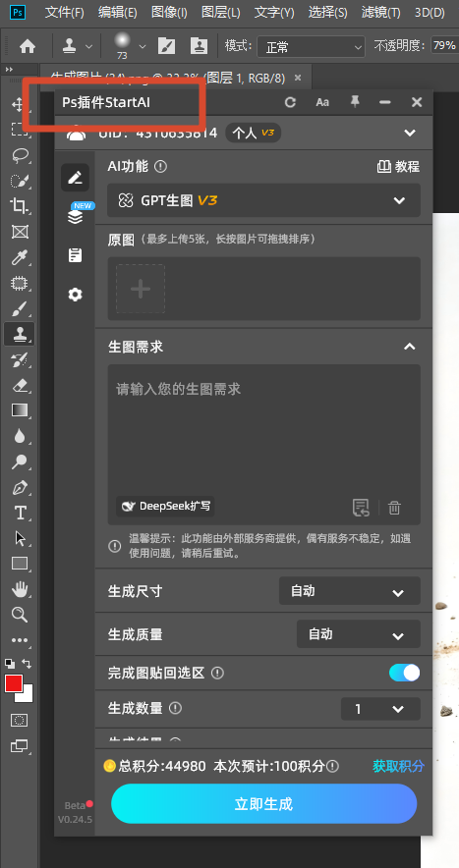459x868 pixels.
Task: Open the StartAI edit sidebar tab
Action: click(x=75, y=178)
